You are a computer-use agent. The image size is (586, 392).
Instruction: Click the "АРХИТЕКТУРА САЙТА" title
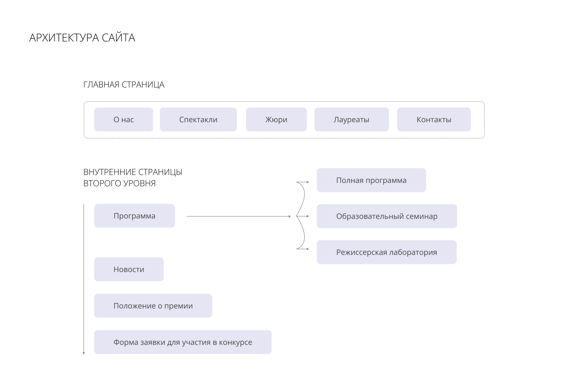[x=82, y=38]
